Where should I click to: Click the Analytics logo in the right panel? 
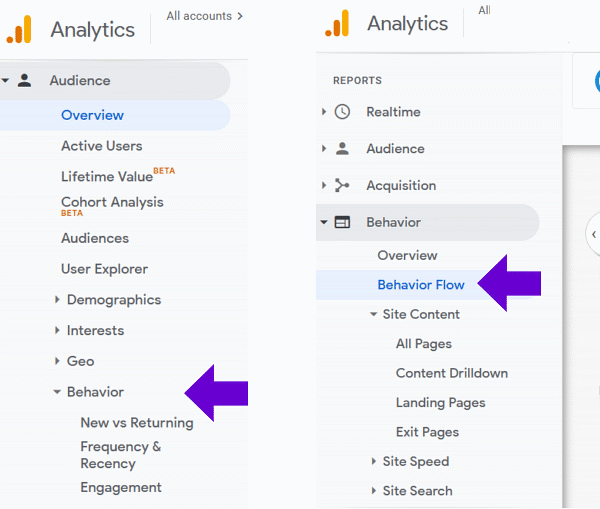(337, 23)
